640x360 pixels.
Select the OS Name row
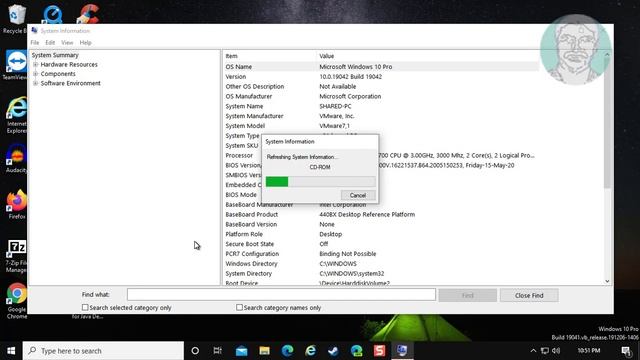(382, 67)
